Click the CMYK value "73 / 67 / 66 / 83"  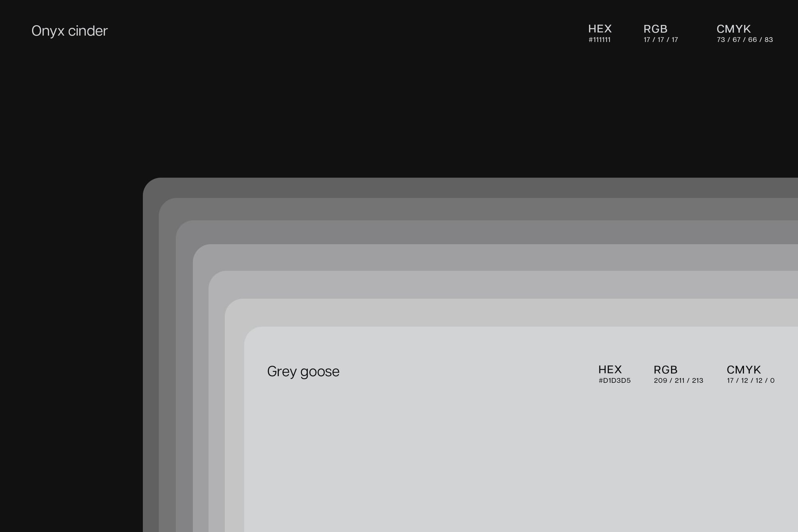point(745,40)
